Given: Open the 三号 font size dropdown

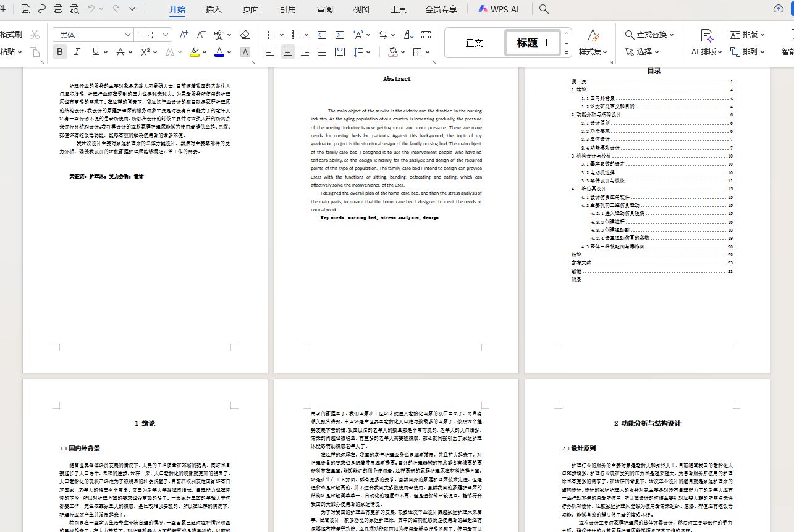Looking at the screenshot, I should tap(165, 35).
